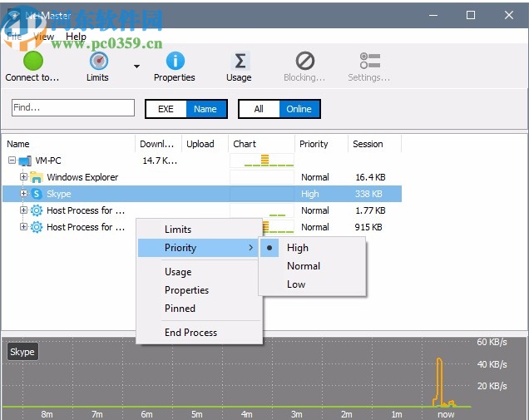Click the green Connect to status icon
Viewport: 529px width, 420px height.
click(33, 61)
